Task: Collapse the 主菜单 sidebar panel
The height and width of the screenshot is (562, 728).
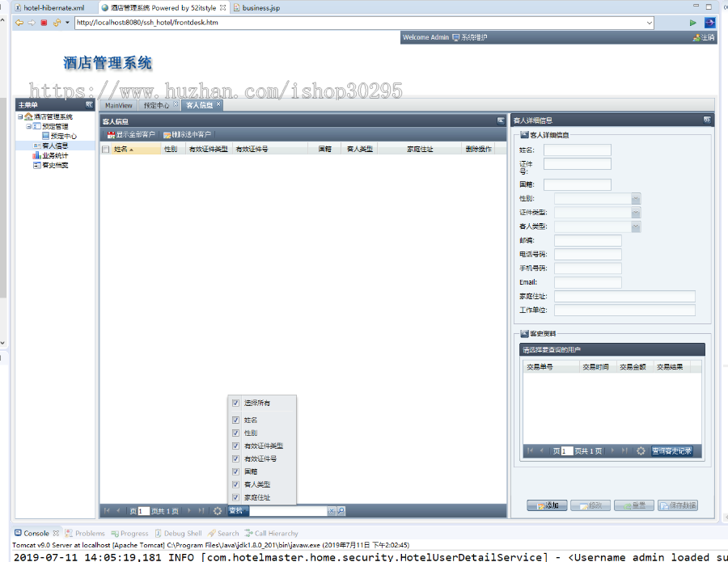Action: tap(89, 104)
